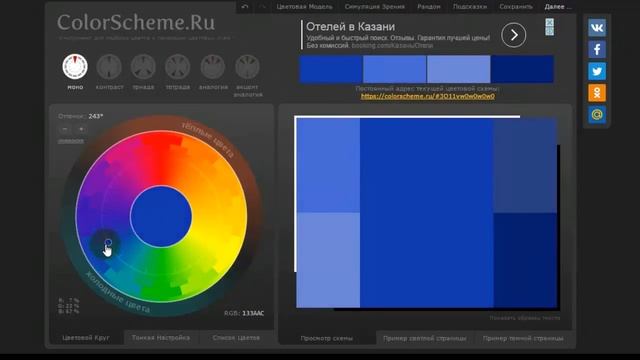The image size is (640, 360).
Task: Open the Пример светлой страницы tab
Action: (424, 338)
